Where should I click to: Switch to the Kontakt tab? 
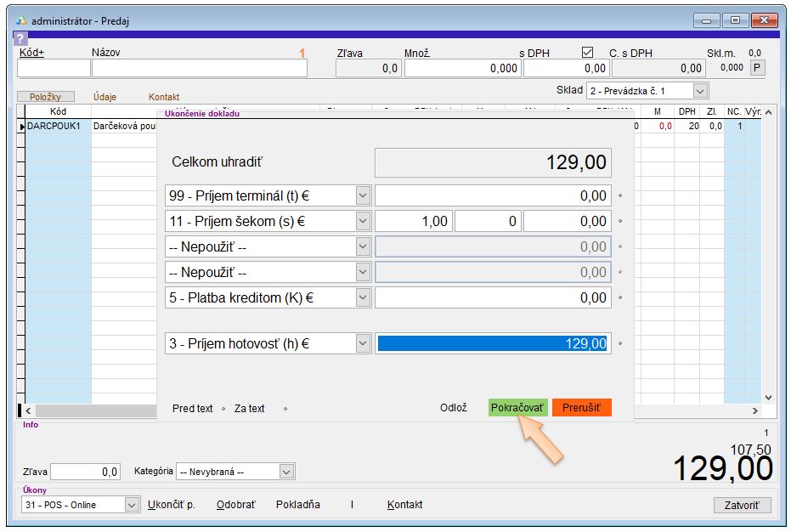pyautogui.click(x=164, y=97)
